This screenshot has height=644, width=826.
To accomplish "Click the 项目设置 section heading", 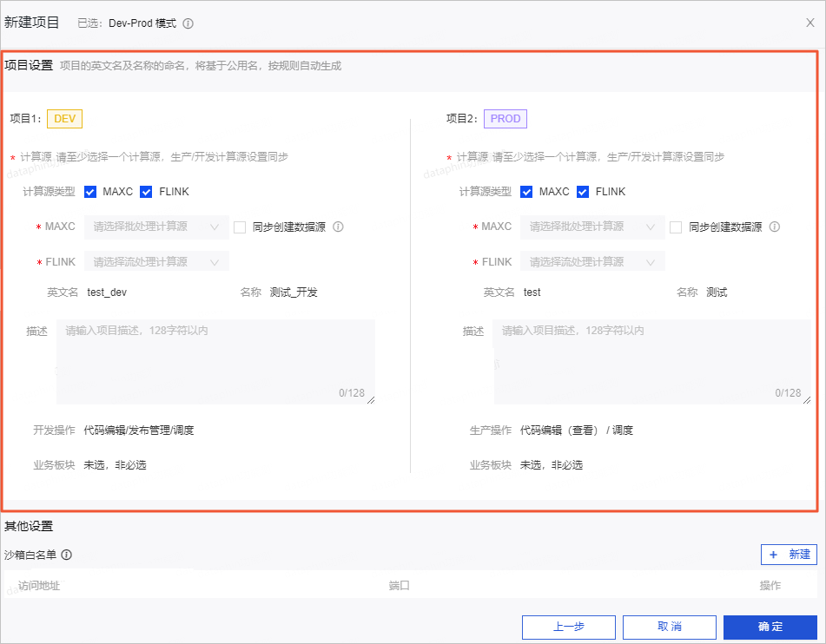I will coord(29,65).
